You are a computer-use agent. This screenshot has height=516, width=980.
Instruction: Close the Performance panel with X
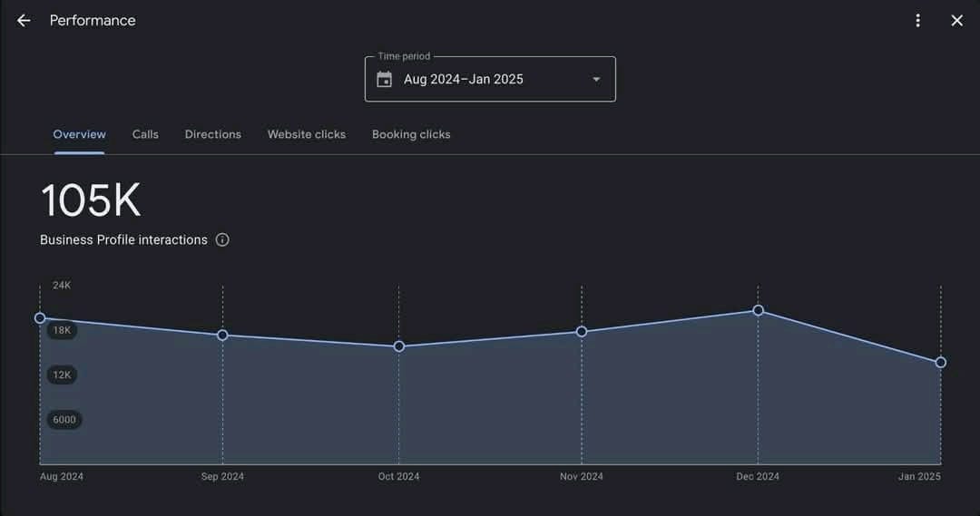click(956, 21)
